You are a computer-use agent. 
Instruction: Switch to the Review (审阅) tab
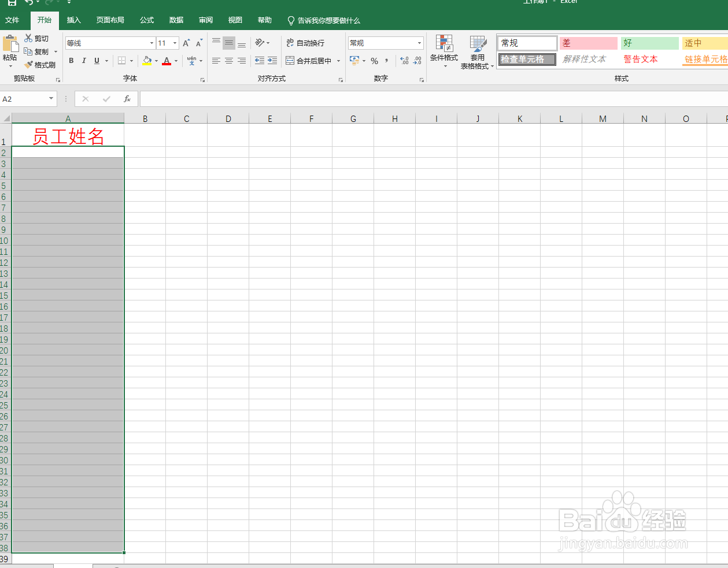[206, 20]
